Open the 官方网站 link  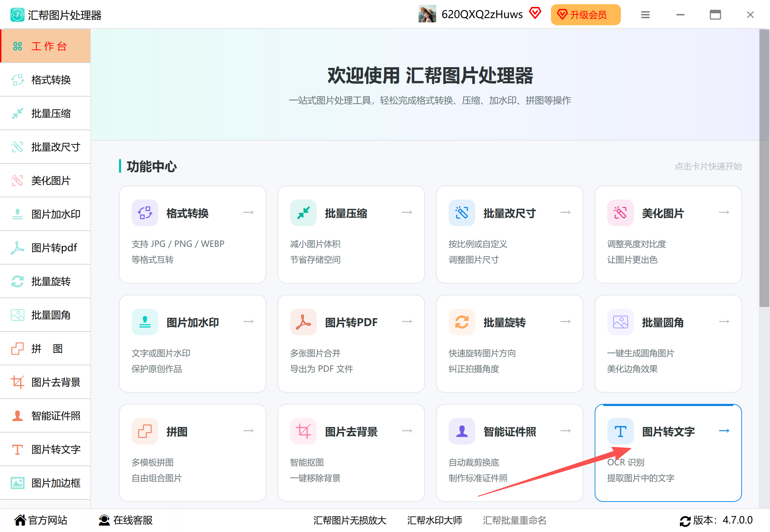pyautogui.click(x=41, y=520)
